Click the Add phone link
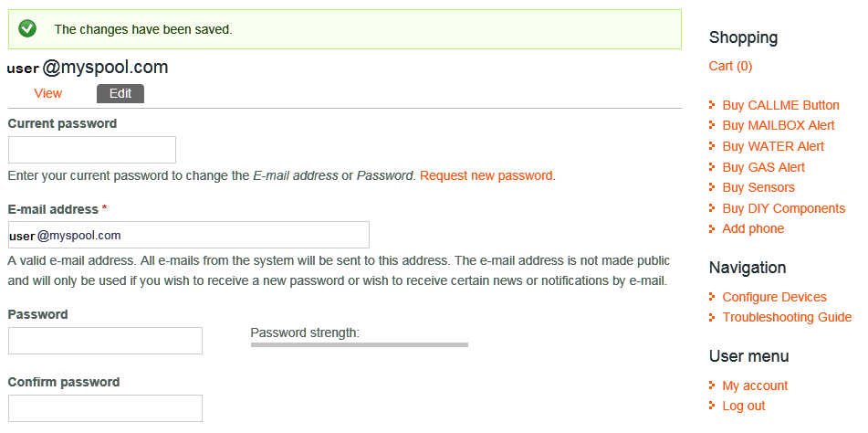868x433 pixels. pos(752,228)
